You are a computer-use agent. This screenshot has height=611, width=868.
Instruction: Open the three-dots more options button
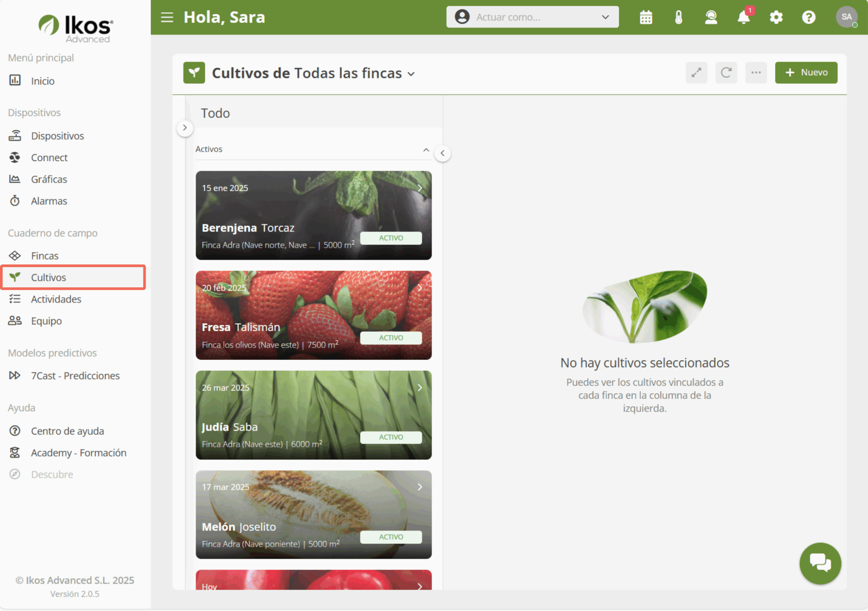coord(756,73)
